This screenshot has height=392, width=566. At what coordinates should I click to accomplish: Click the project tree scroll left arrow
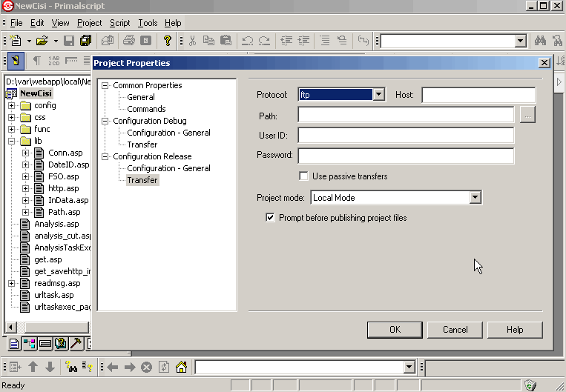(x=10, y=328)
